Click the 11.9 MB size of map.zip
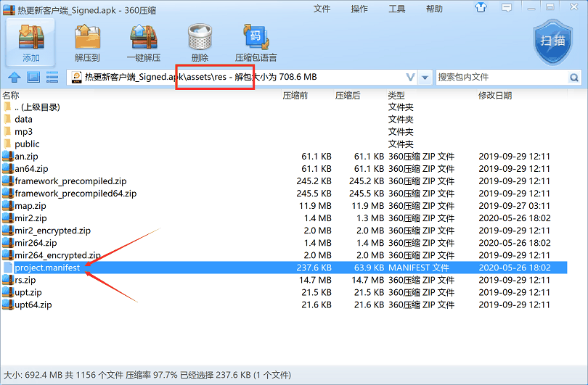The width and height of the screenshot is (588, 385). [315, 206]
